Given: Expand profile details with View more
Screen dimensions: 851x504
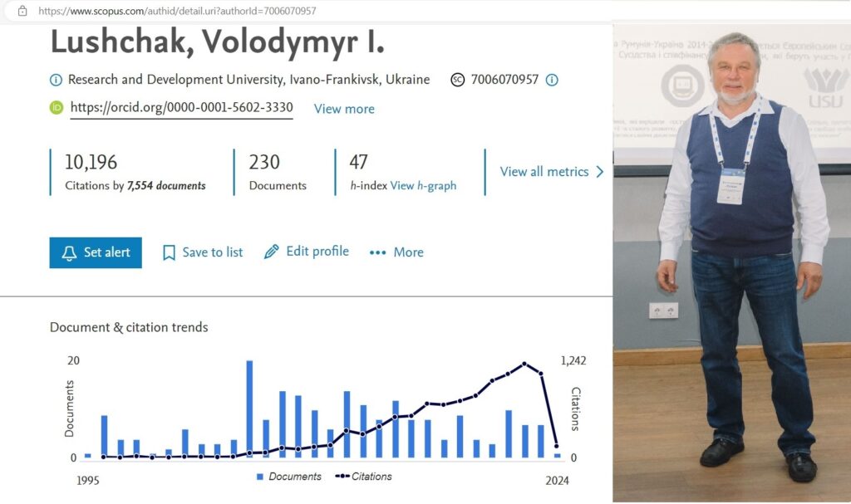Looking at the screenshot, I should click(x=344, y=109).
